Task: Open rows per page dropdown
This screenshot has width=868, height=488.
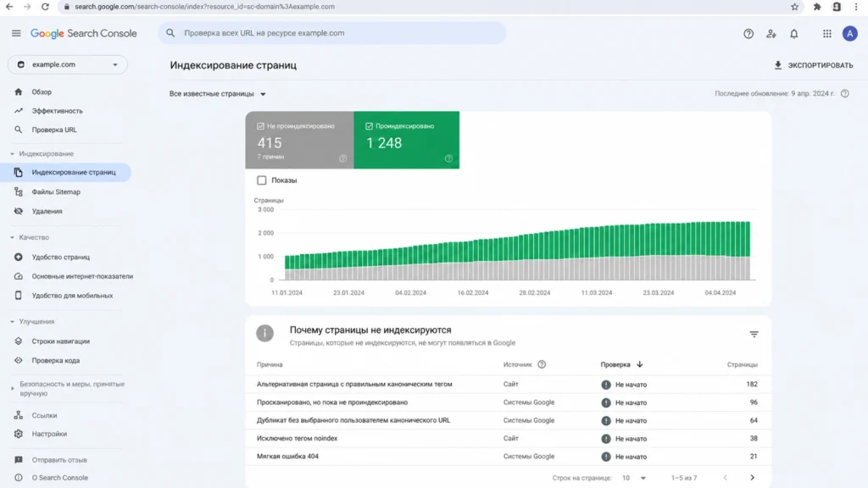Action: (634, 478)
